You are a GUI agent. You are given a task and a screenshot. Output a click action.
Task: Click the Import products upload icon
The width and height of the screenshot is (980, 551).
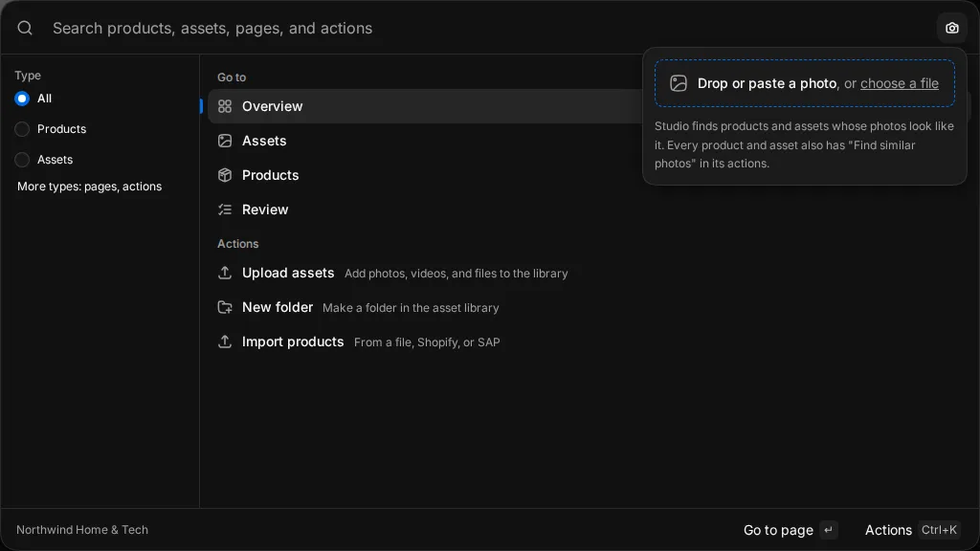[x=225, y=342]
